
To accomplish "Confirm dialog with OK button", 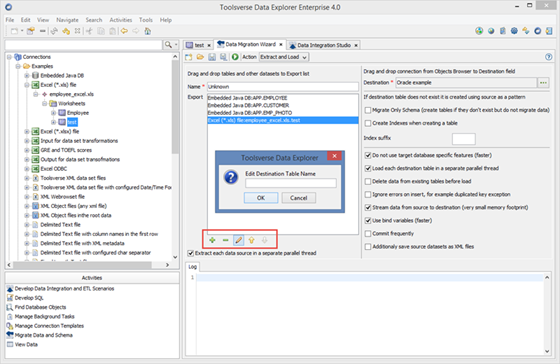I will pyautogui.click(x=261, y=198).
